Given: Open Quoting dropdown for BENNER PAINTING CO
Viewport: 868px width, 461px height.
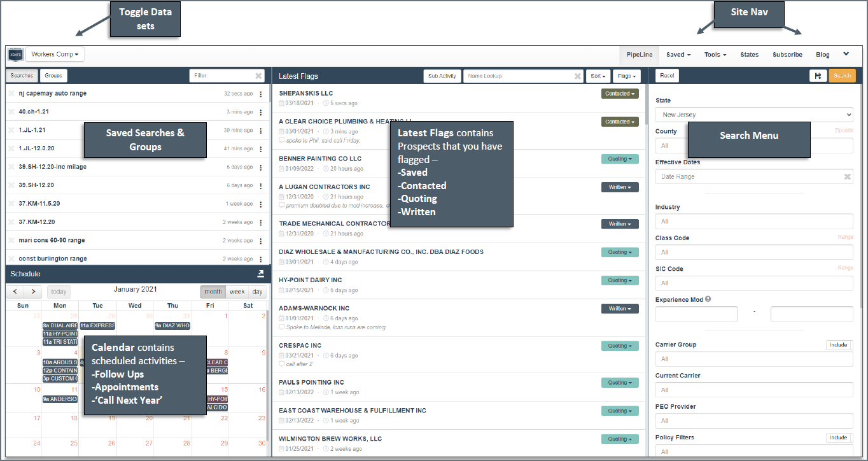Looking at the screenshot, I should click(x=620, y=159).
